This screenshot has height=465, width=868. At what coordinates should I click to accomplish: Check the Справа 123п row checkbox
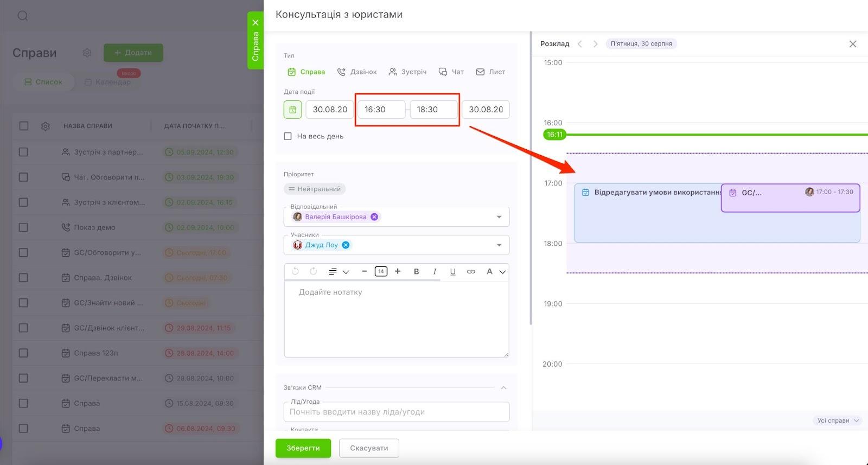pos(23,353)
